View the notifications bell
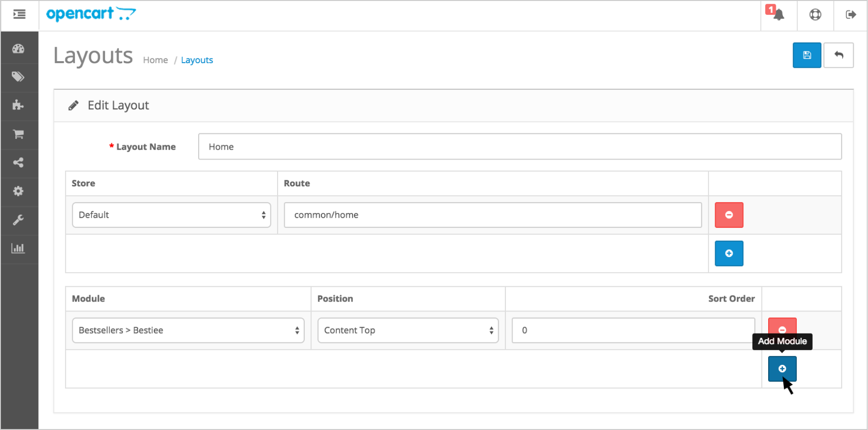This screenshot has height=430, width=868. [x=779, y=15]
